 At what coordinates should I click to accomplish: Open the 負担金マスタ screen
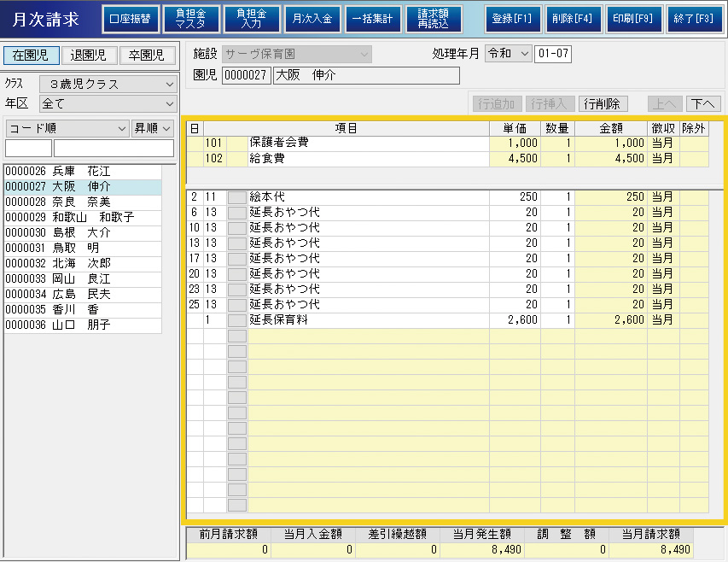pos(190,19)
